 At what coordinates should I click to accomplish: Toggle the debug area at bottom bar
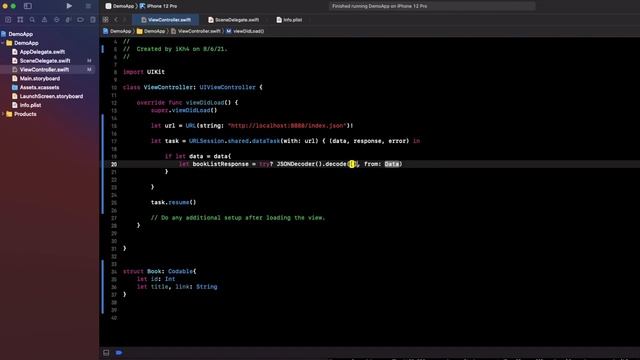click(106, 353)
